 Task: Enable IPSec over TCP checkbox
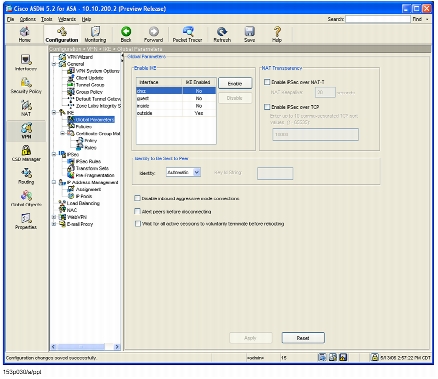tap(267, 107)
